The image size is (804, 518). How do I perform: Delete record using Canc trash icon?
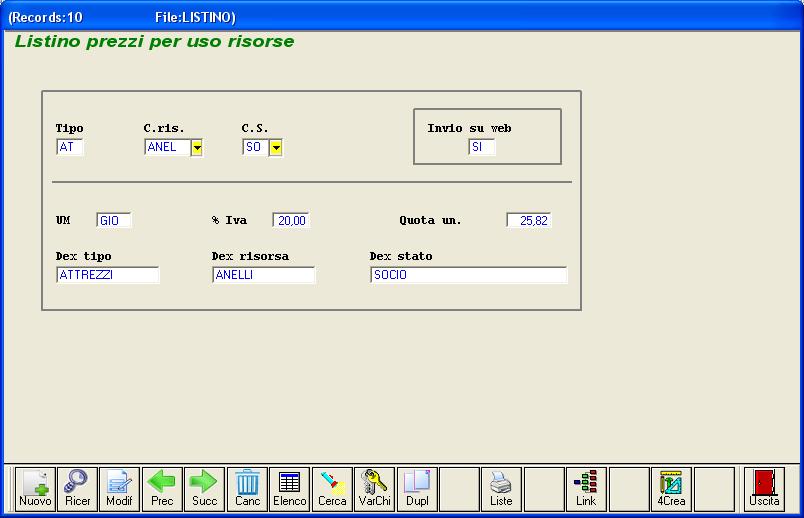click(247, 488)
